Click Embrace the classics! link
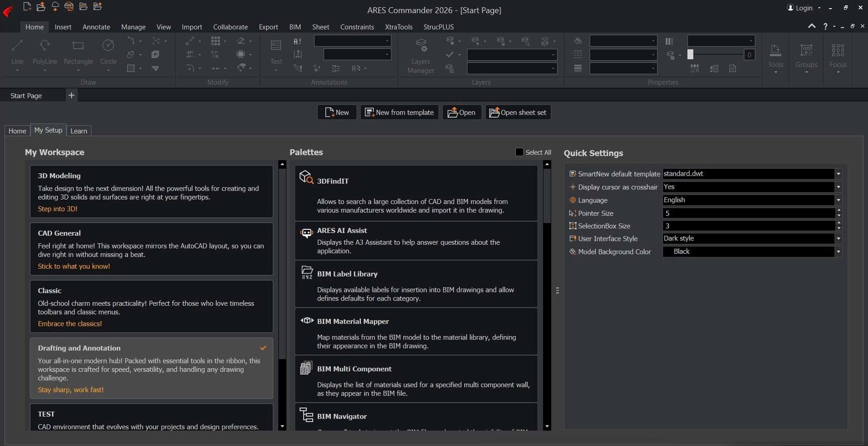Screen dimensions: 868x446 (70, 324)
